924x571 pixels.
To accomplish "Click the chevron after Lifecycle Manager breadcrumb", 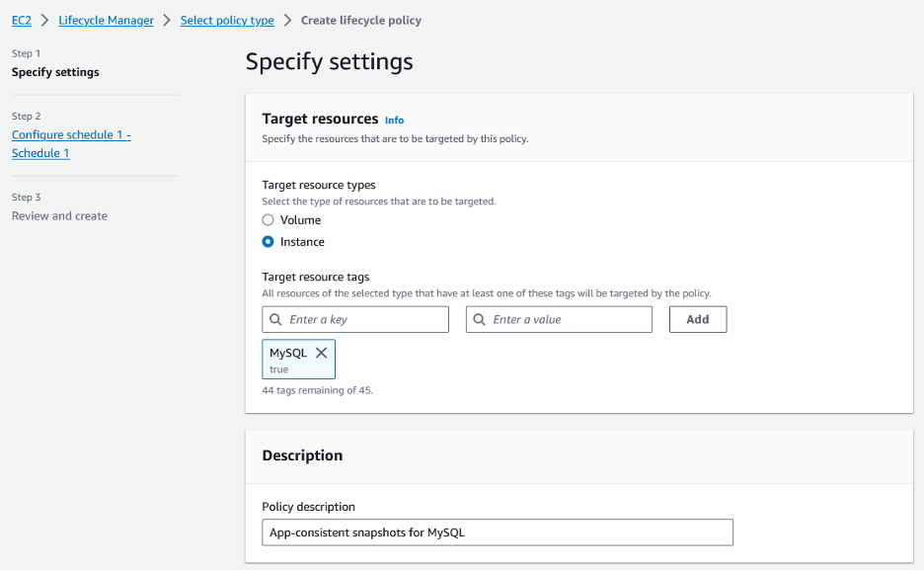I will click(165, 20).
